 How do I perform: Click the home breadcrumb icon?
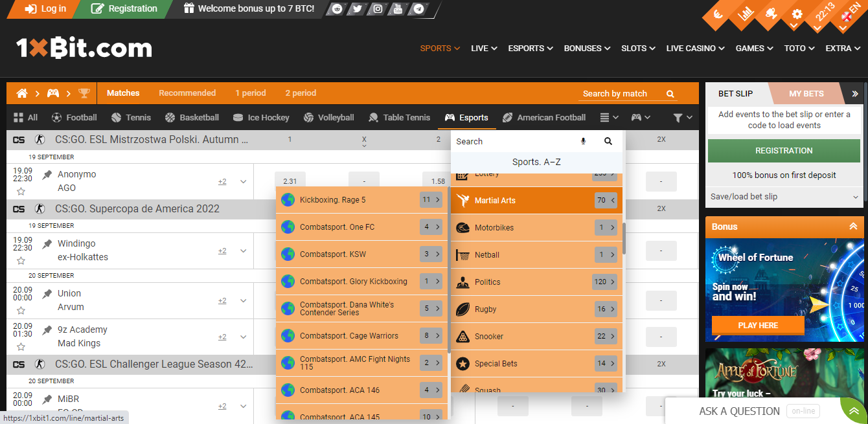21,93
